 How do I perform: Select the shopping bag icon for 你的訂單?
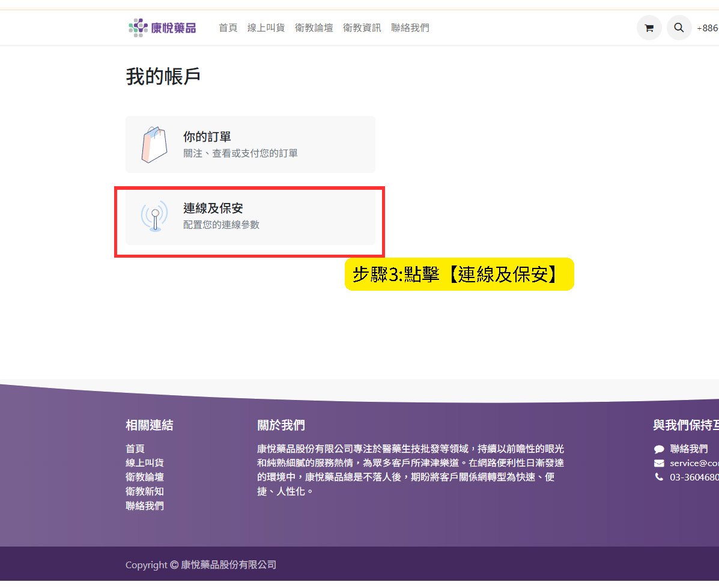coord(154,145)
